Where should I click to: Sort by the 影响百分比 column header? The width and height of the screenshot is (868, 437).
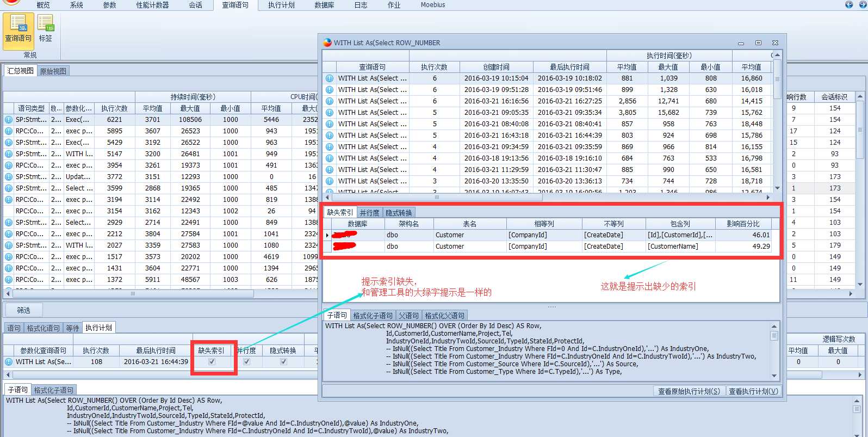click(x=743, y=224)
